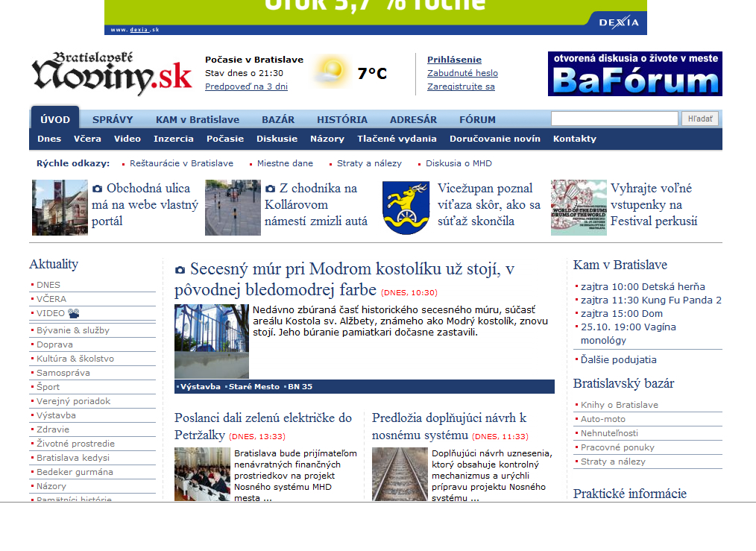Go to the BAZÁR tab
756x551 pixels.
278,119
